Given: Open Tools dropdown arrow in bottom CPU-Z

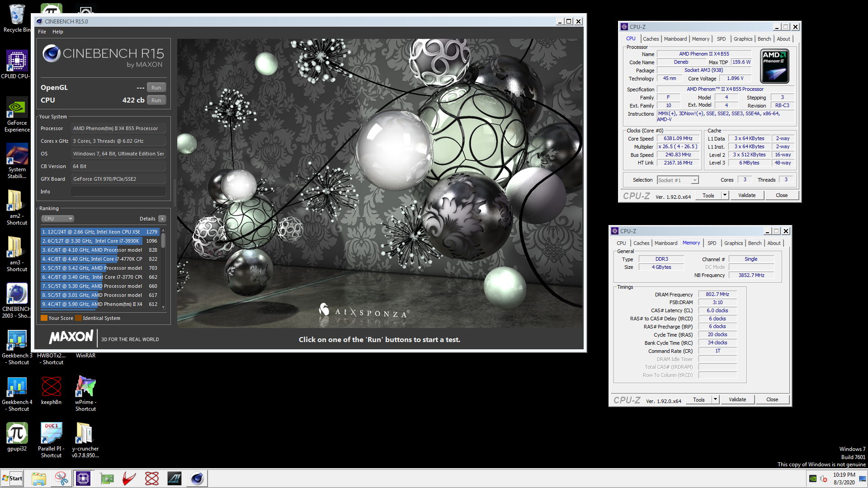Looking at the screenshot, I should 715,400.
